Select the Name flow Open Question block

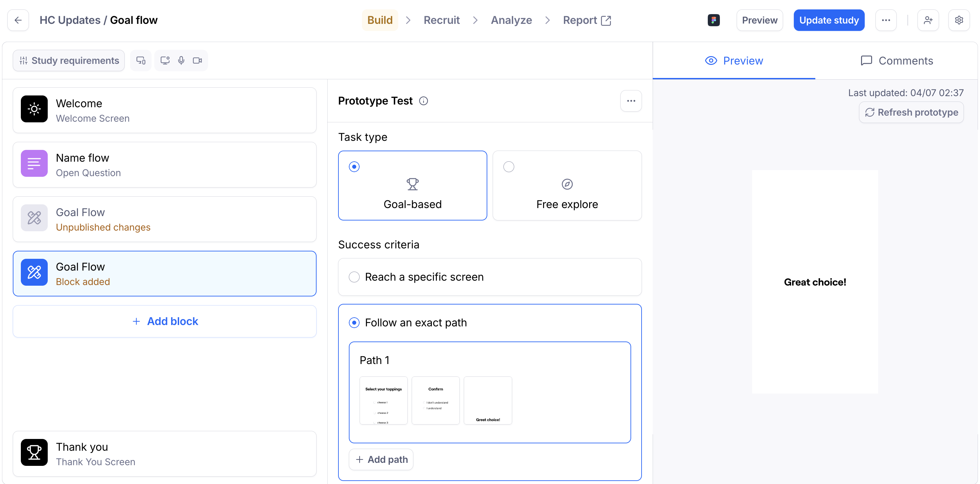(x=165, y=165)
